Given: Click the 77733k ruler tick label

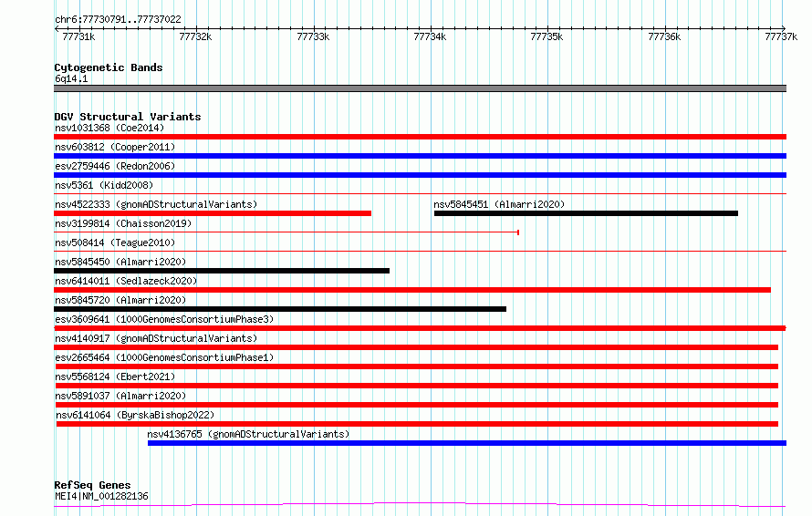Looking at the screenshot, I should (313, 36).
